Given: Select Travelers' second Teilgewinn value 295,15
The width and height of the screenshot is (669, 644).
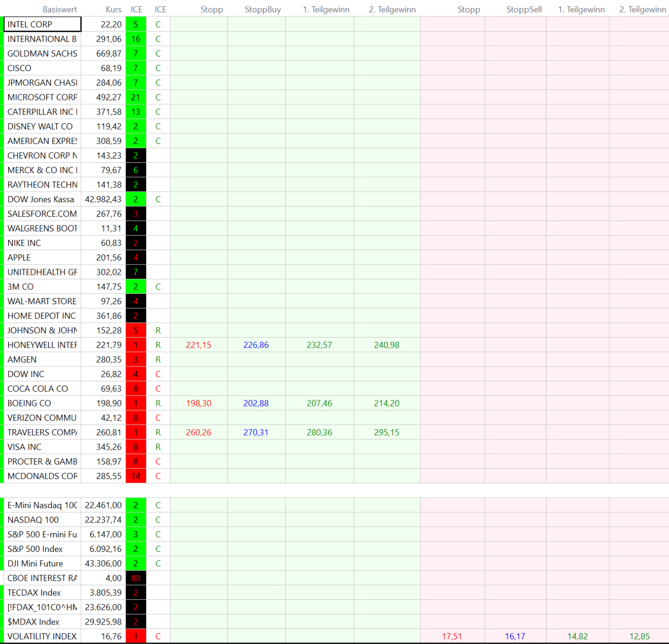Looking at the screenshot, I should coord(386,432).
